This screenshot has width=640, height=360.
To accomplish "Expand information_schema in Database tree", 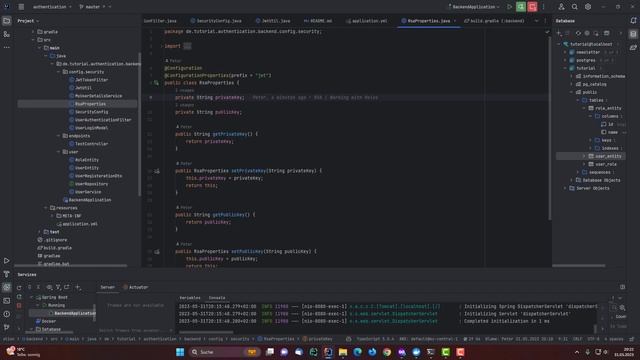I will point(571,76).
